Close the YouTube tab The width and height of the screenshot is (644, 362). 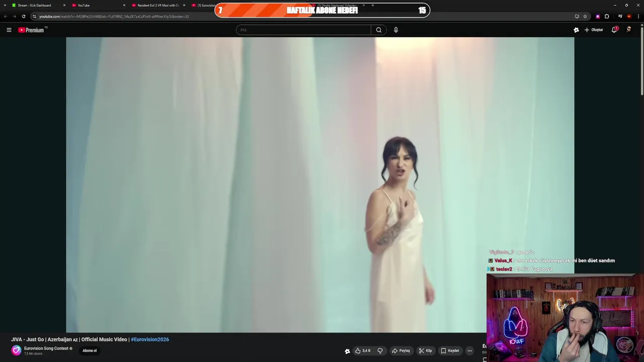tap(124, 6)
